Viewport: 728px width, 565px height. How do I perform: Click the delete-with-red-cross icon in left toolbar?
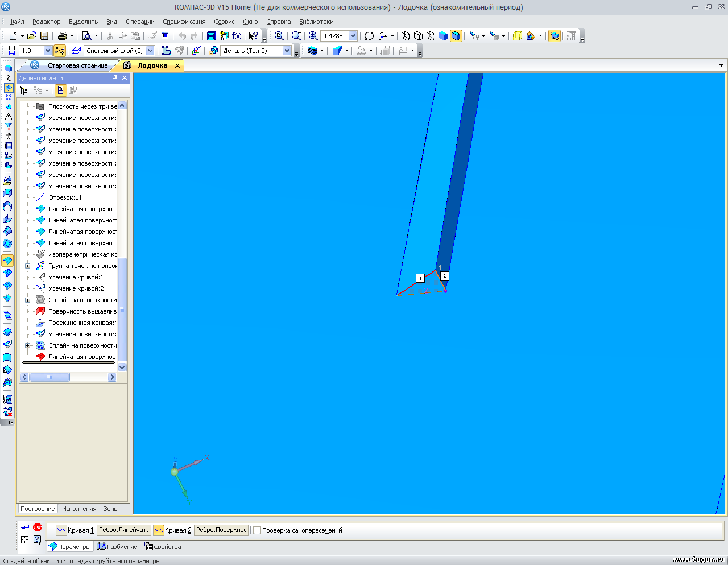(7, 411)
